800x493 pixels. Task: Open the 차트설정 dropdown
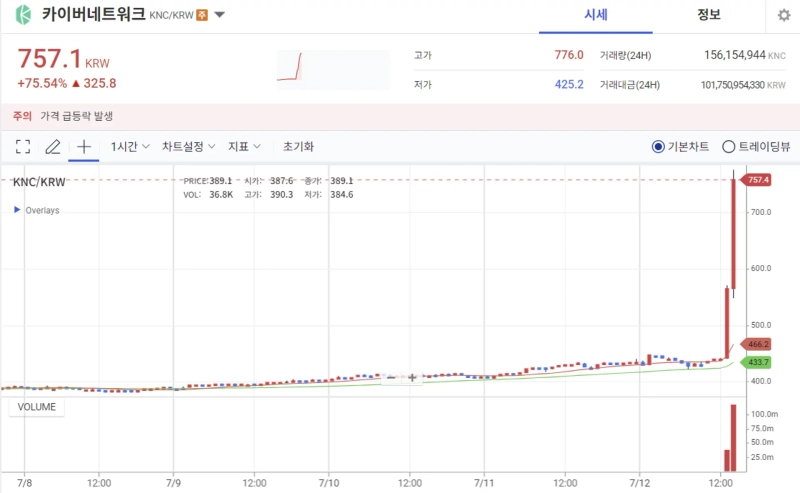coord(189,146)
